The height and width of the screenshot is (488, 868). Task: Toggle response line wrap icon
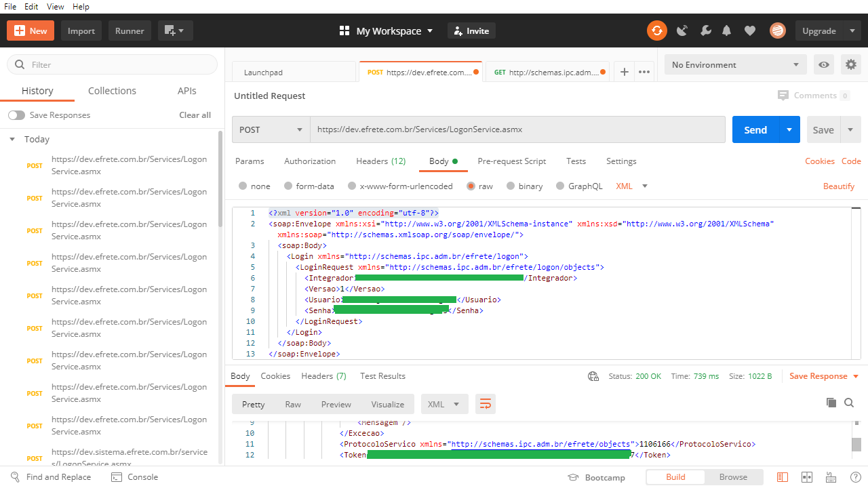click(x=486, y=404)
